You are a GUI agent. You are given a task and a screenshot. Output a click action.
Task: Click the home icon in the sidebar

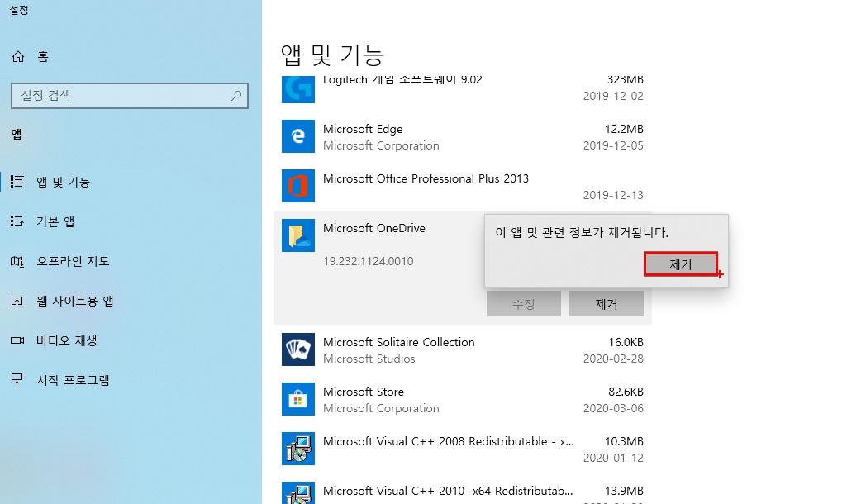(18, 56)
